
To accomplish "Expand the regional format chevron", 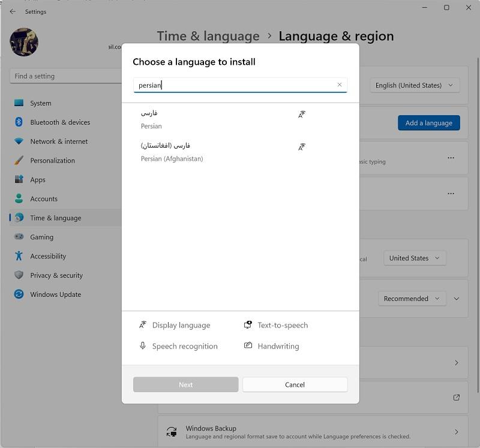I will click(457, 299).
